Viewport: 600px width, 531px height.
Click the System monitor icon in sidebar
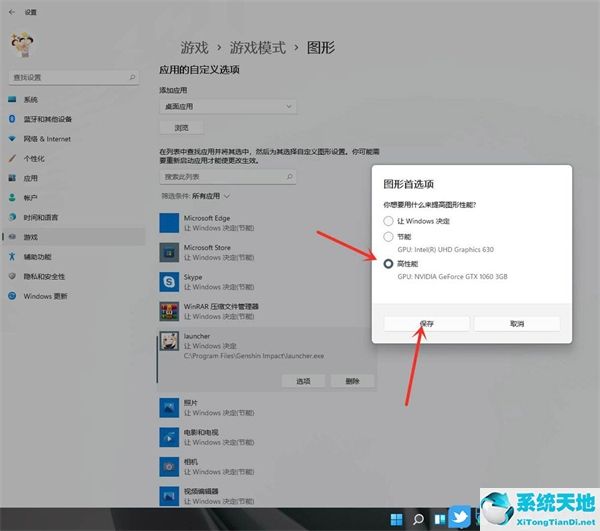[12, 99]
